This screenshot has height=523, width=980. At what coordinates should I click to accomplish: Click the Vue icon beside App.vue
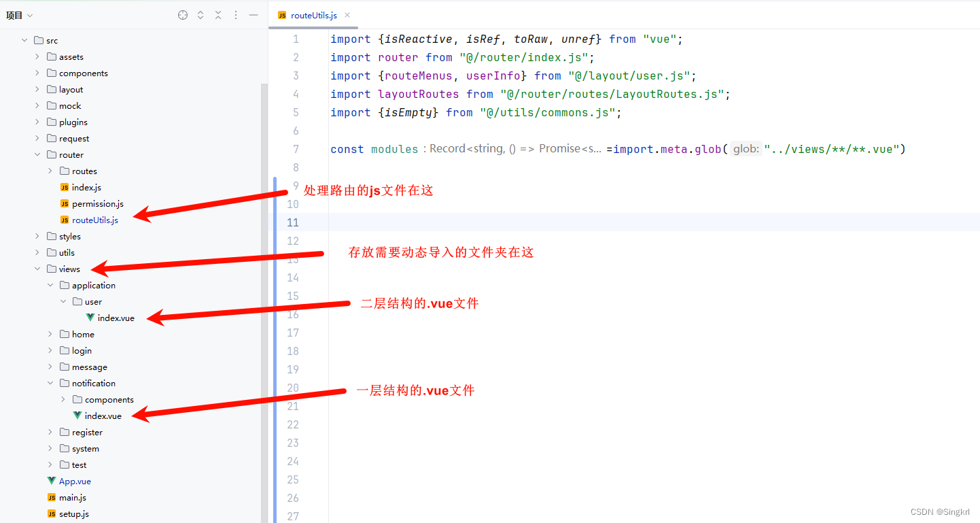tap(50, 481)
